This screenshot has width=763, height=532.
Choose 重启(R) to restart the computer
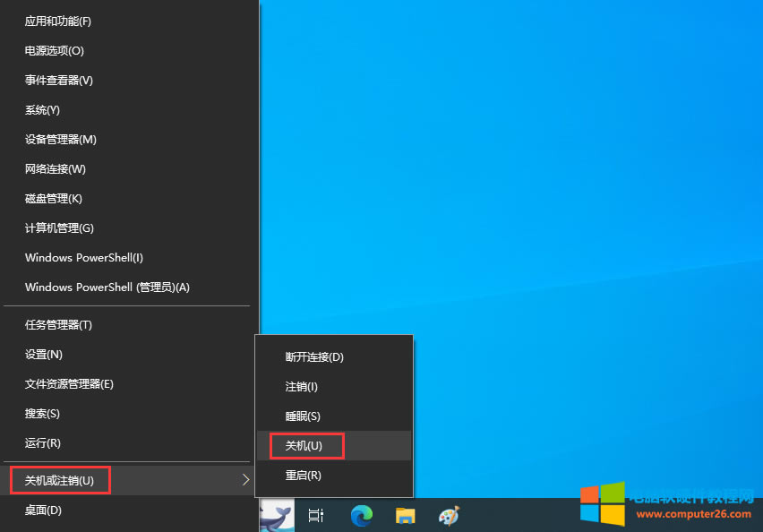pyautogui.click(x=303, y=475)
